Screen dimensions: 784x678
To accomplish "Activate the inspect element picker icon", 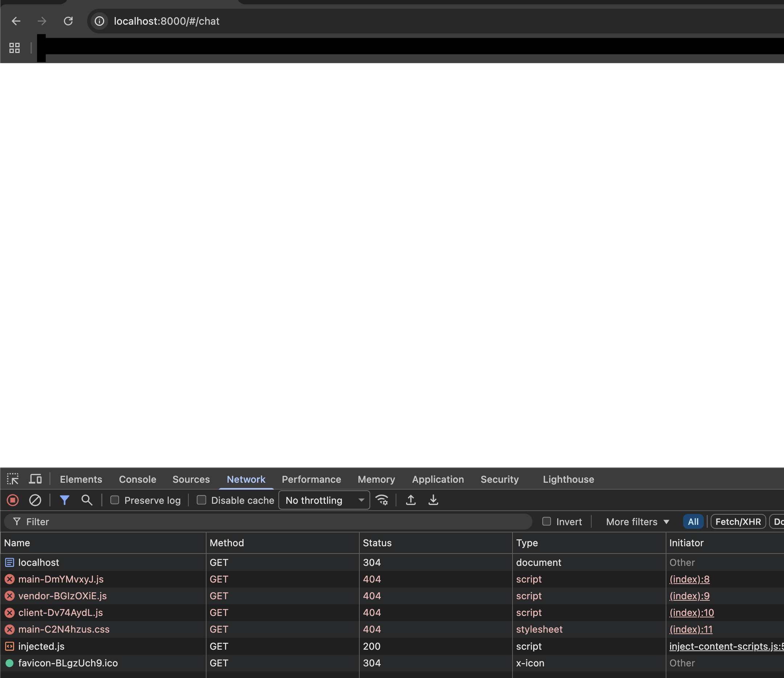I will click(x=13, y=479).
